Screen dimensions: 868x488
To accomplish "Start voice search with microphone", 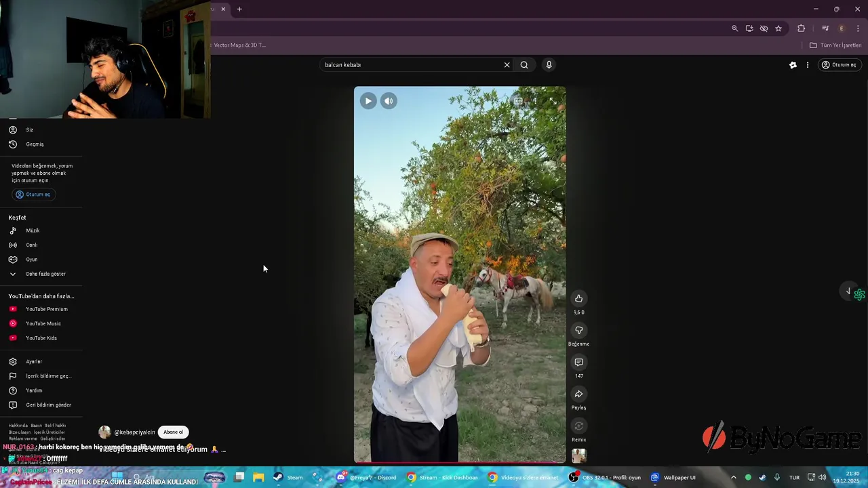I will [549, 65].
